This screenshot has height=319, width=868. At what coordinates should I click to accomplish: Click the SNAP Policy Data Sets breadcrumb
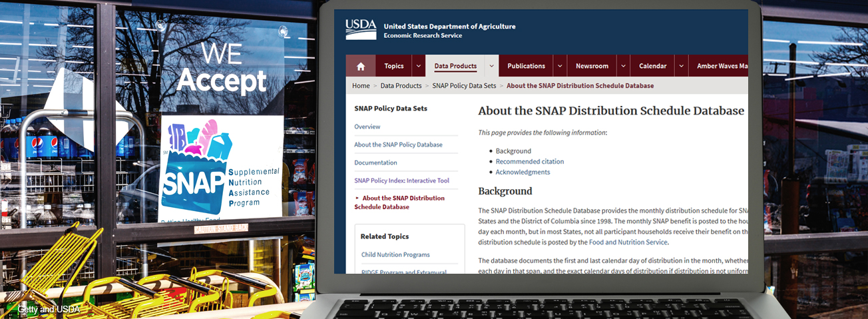click(464, 86)
